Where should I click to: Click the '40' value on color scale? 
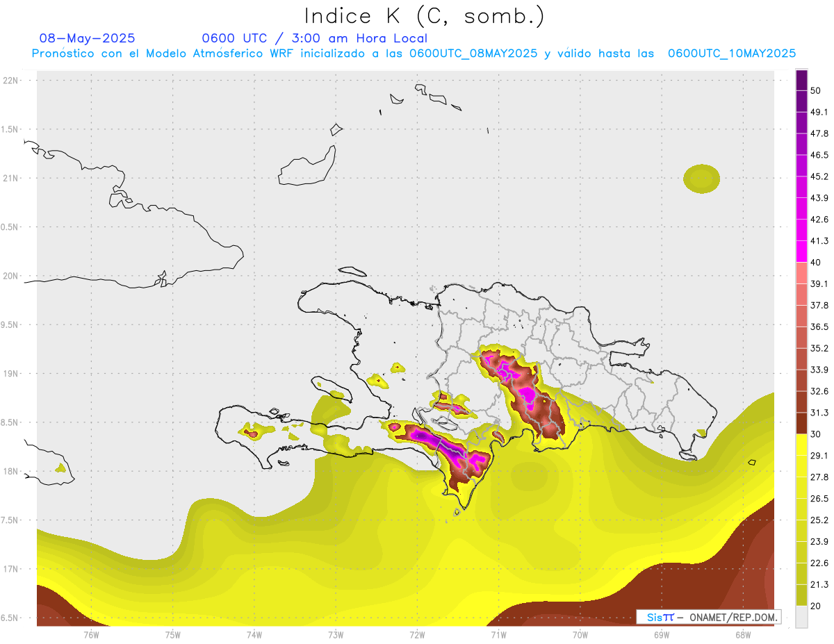click(x=816, y=262)
